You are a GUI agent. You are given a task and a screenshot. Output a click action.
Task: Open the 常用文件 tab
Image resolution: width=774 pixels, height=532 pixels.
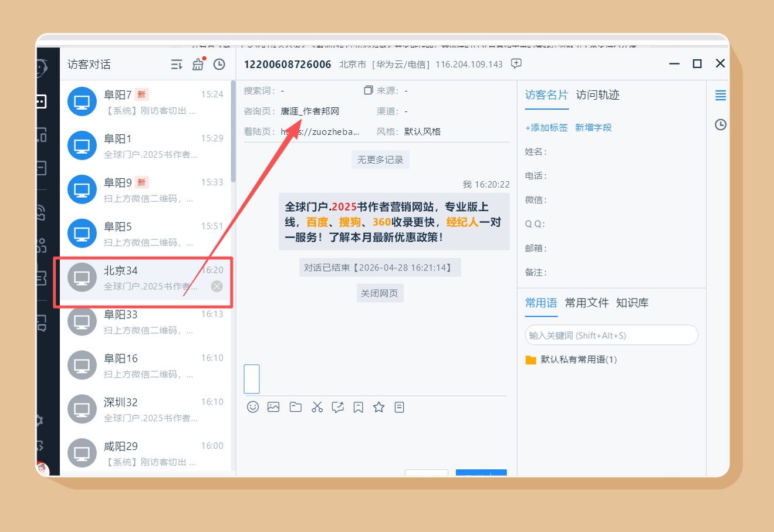(x=586, y=303)
